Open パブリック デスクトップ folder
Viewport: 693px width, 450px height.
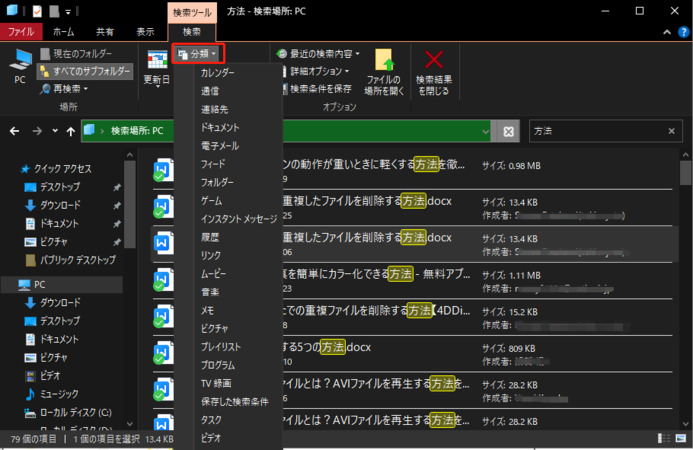pos(71,260)
